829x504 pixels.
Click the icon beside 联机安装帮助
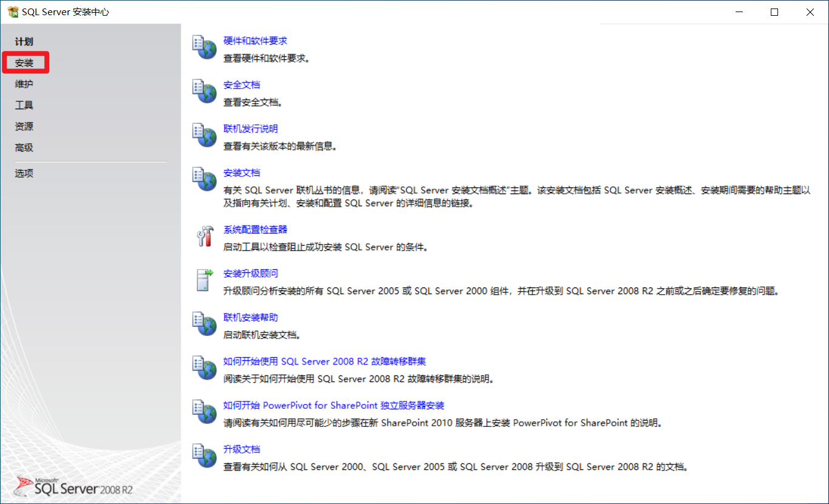coord(204,323)
